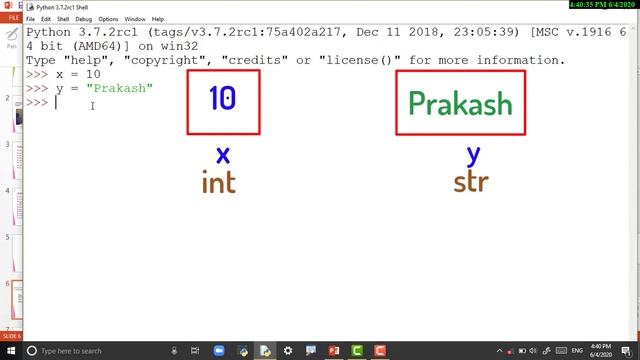The image size is (640, 360).
Task: Click the battery icon in system tray
Action: pyautogui.click(x=522, y=351)
